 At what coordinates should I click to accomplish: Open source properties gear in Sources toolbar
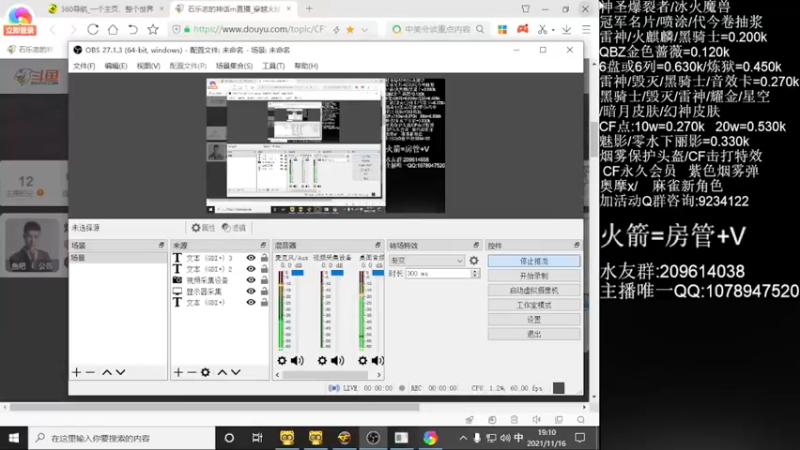click(x=205, y=372)
